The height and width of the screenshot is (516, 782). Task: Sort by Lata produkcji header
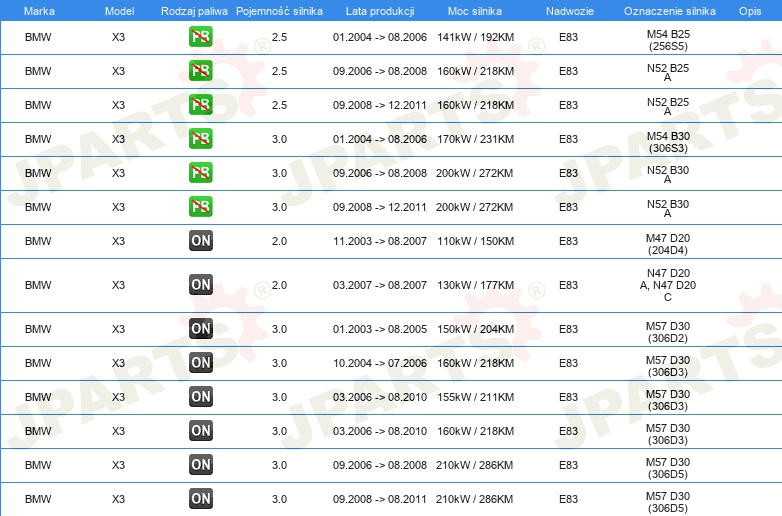coord(380,11)
